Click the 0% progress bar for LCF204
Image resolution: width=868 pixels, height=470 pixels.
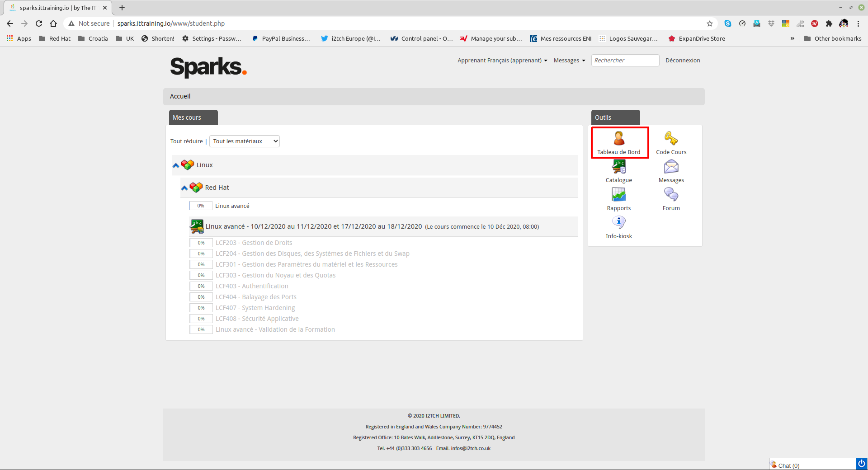(201, 254)
